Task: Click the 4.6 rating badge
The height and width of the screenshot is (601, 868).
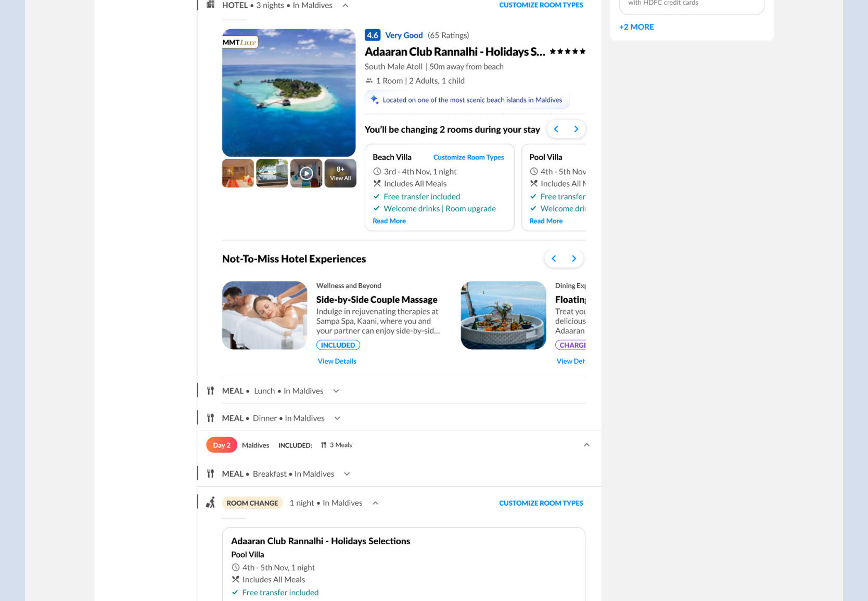Action: coord(373,35)
